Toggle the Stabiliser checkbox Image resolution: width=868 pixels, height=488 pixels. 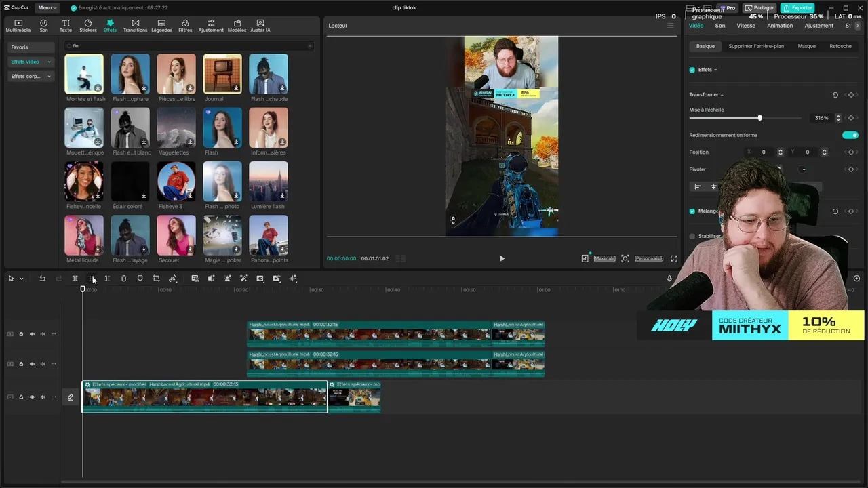692,236
